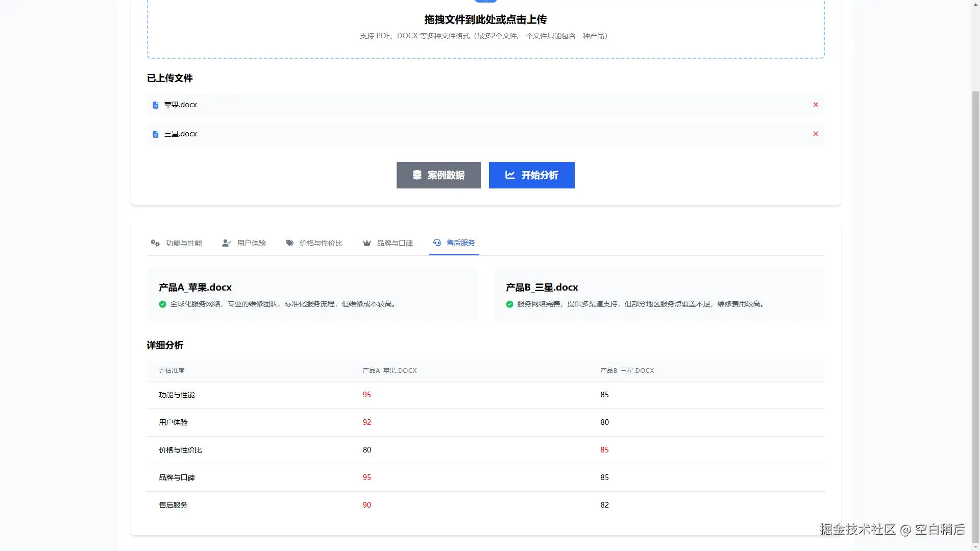
Task: Switch to the 功能与性能 tab
Action: 184,243
